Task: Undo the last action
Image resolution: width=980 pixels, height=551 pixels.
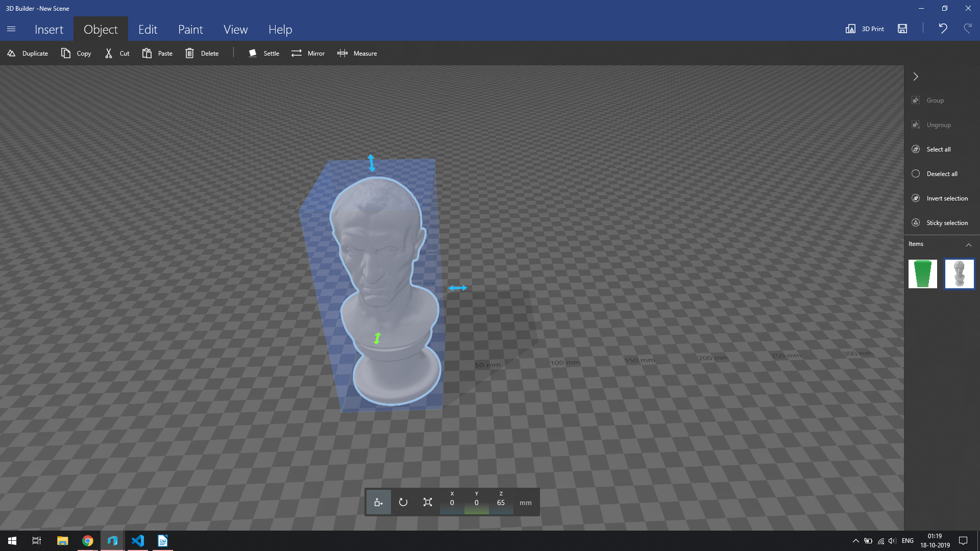Action: point(943,29)
